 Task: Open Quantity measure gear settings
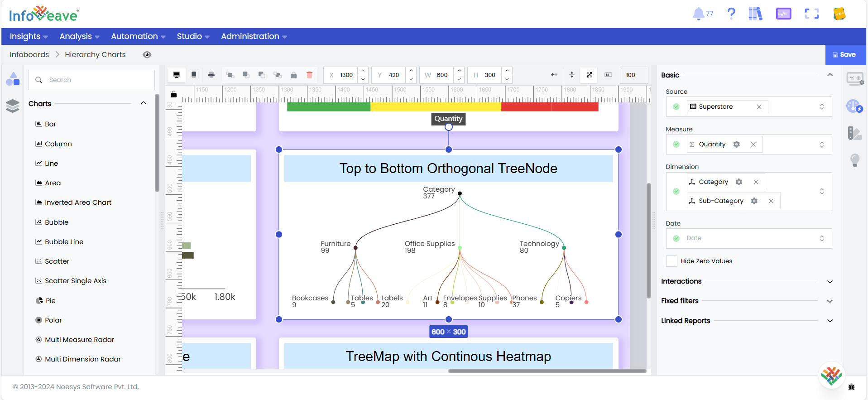pos(737,145)
